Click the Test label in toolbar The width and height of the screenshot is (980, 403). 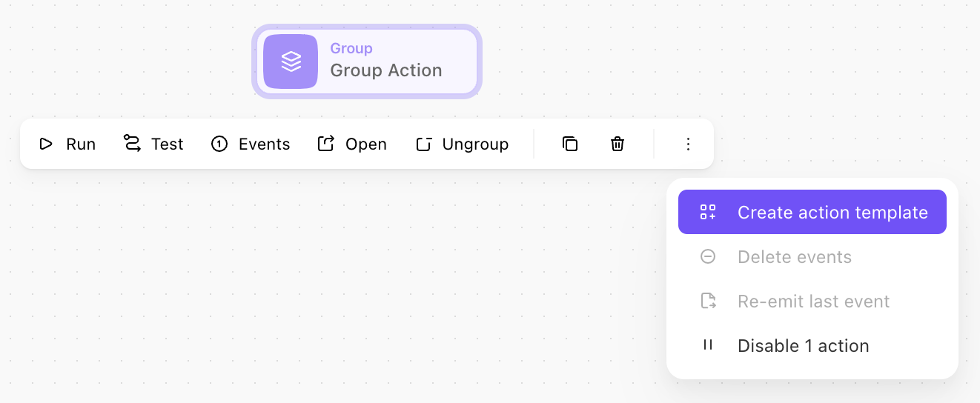click(x=167, y=144)
